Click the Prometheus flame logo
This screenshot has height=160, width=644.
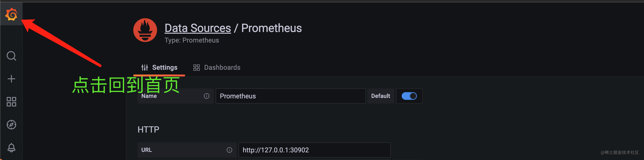[x=145, y=30]
